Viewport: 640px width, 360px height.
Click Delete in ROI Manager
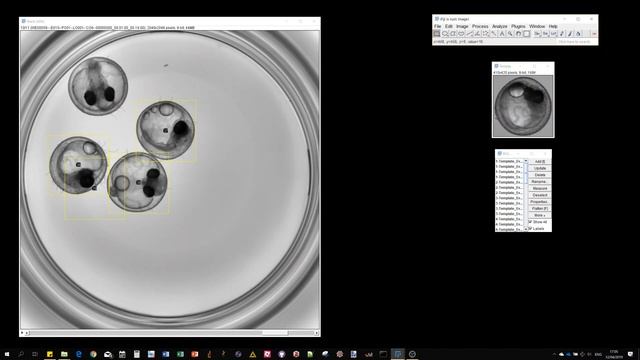540,175
